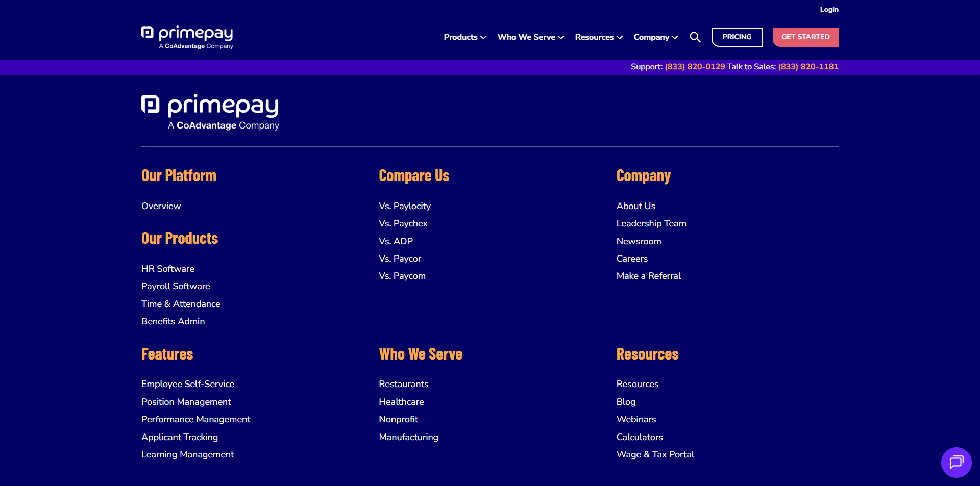Visit the Healthcare industry page
Viewport: 980px width, 486px height.
click(401, 402)
